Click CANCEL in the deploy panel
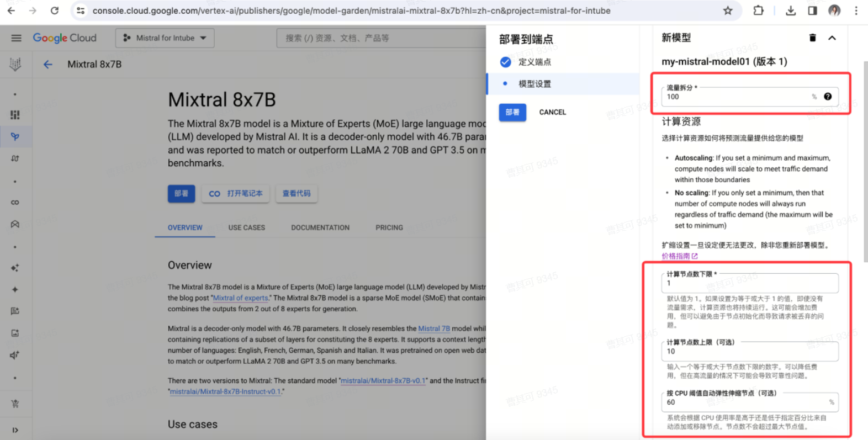 [552, 112]
